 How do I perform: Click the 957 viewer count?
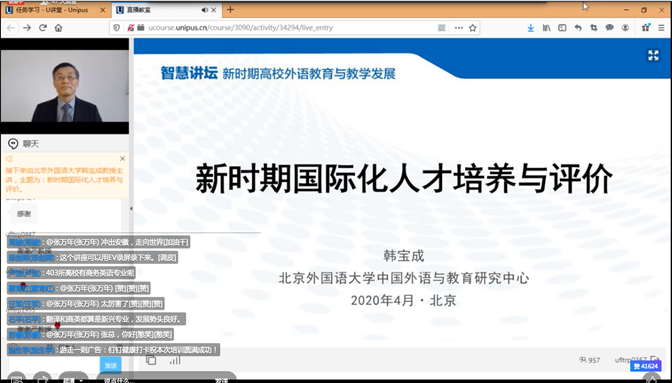click(590, 360)
